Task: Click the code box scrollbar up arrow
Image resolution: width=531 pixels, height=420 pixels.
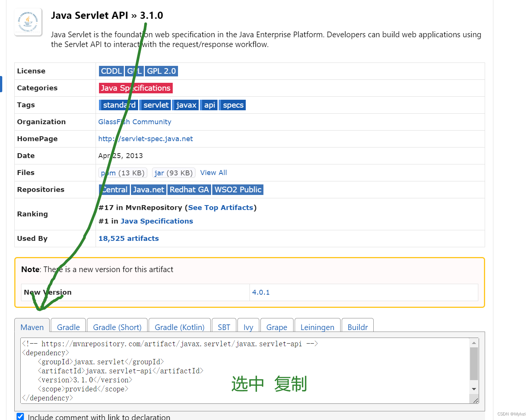Action: pyautogui.click(x=474, y=342)
